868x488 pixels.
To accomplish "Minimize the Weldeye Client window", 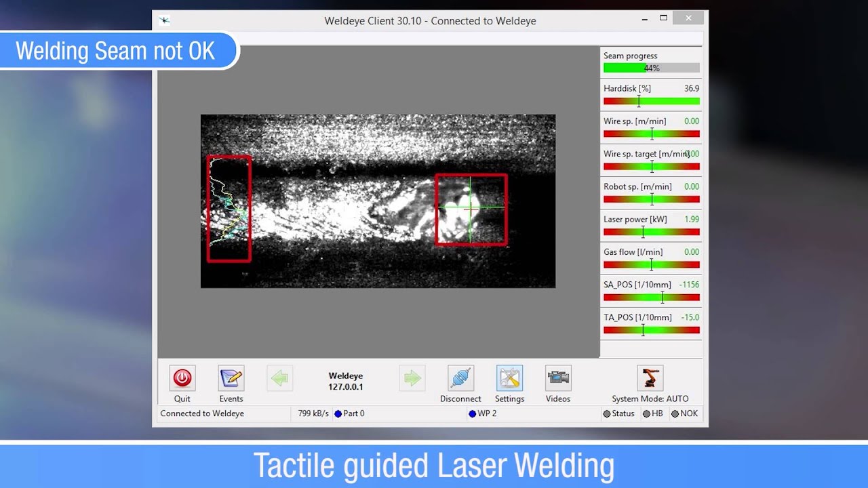I will 644,19.
